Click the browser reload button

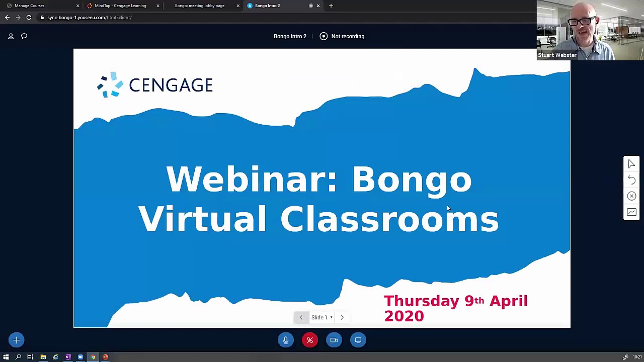29,18
